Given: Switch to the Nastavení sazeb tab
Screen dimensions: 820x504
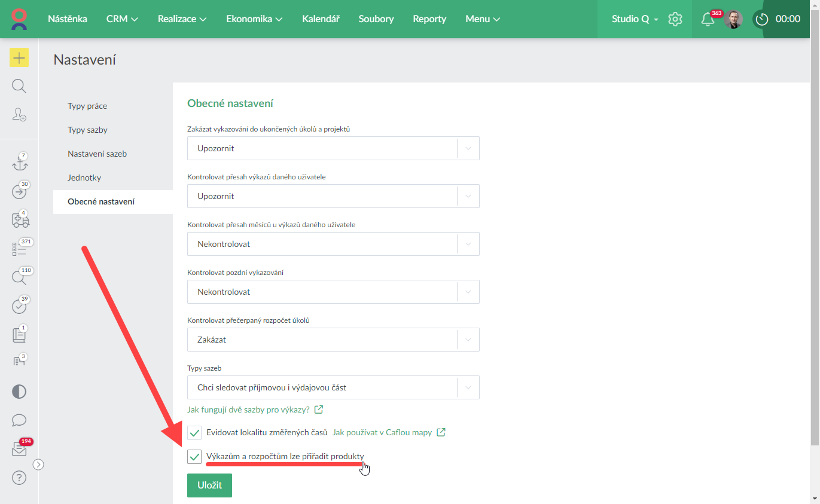Looking at the screenshot, I should tap(97, 154).
